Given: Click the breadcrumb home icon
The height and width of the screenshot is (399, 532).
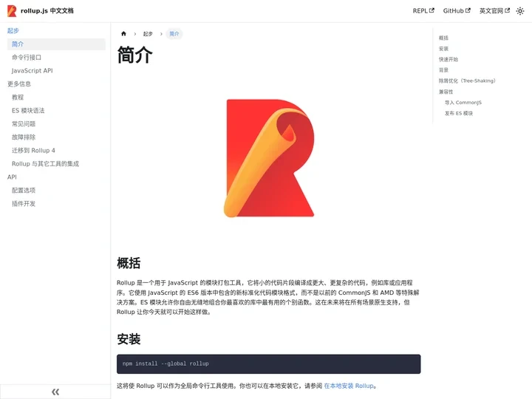Looking at the screenshot, I should (x=123, y=33).
